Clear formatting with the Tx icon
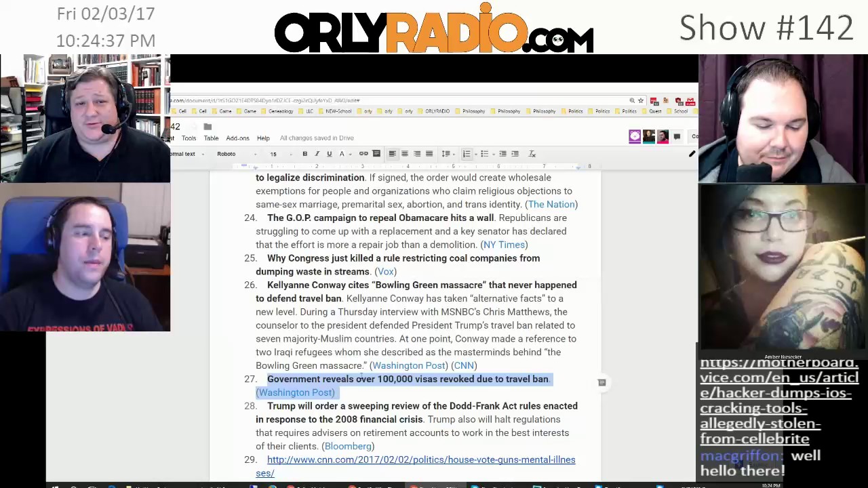This screenshot has height=488, width=868. pyautogui.click(x=532, y=154)
